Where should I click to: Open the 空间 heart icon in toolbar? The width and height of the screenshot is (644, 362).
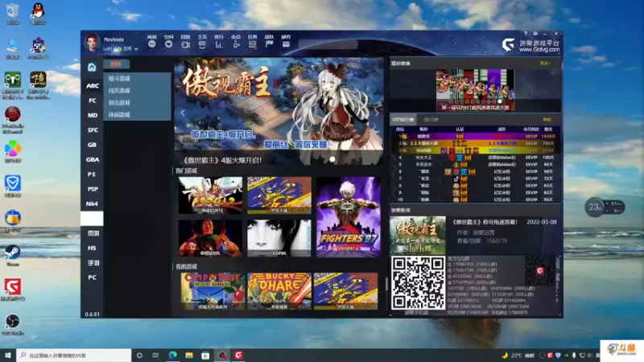[x=168, y=44]
